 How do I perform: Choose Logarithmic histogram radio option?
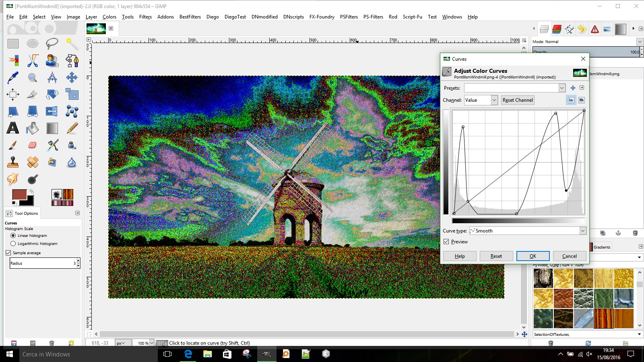13,244
